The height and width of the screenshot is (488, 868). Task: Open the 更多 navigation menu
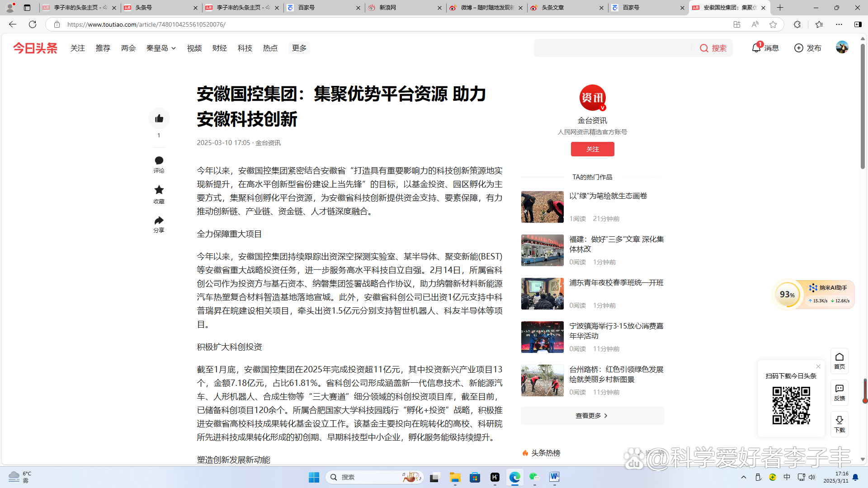(x=299, y=48)
